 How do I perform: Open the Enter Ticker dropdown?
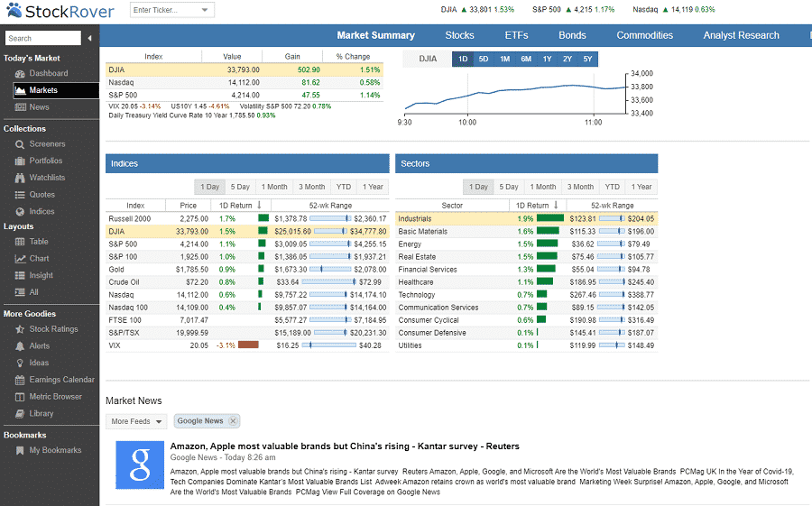[x=206, y=11]
